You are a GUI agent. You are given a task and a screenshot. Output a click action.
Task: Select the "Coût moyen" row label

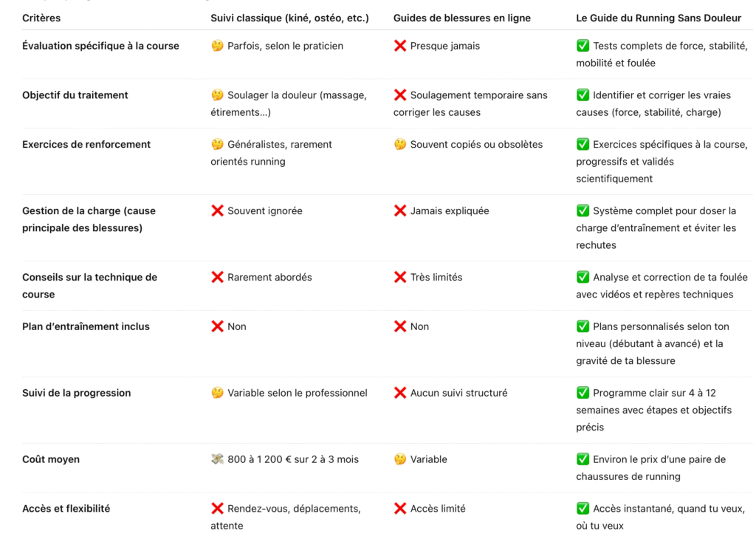click(x=51, y=459)
